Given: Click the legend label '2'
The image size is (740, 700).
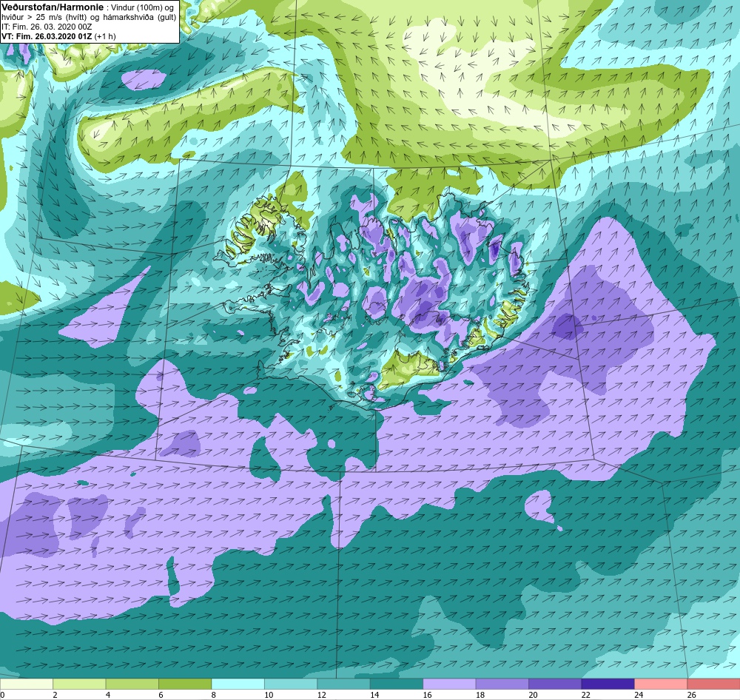Looking at the screenshot, I should click(55, 695).
